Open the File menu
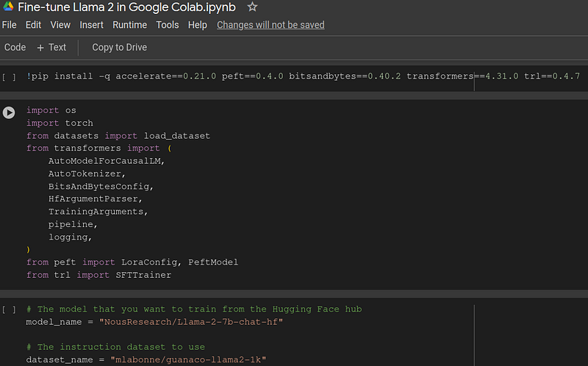This screenshot has width=588, height=366. pyautogui.click(x=9, y=25)
